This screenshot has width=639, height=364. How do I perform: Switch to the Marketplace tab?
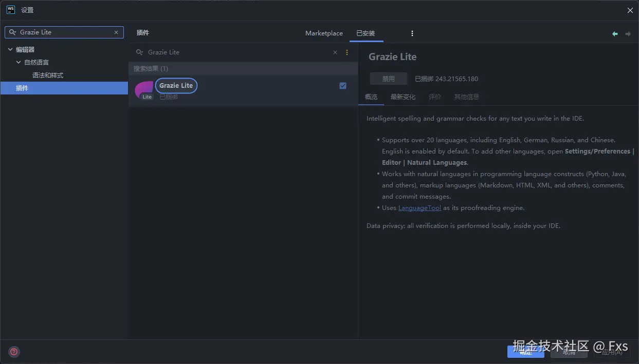324,33
